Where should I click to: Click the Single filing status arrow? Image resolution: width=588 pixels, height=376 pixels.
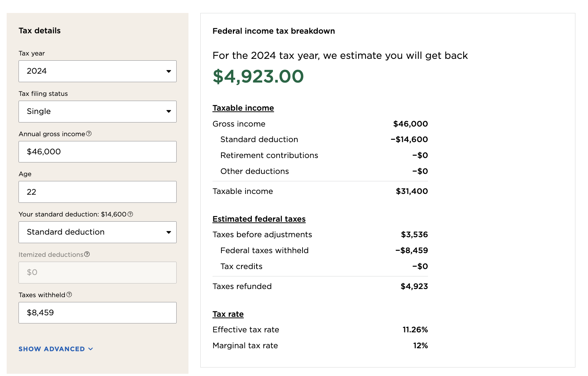[169, 111]
